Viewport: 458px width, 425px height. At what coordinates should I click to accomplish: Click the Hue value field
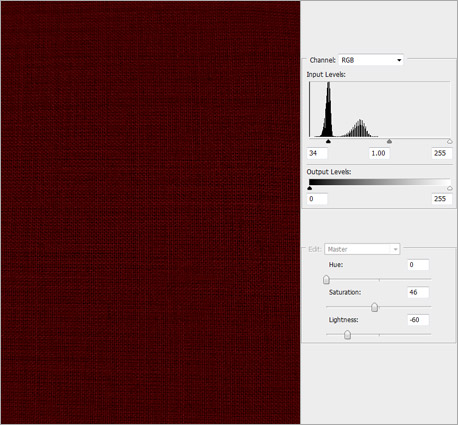418,265
